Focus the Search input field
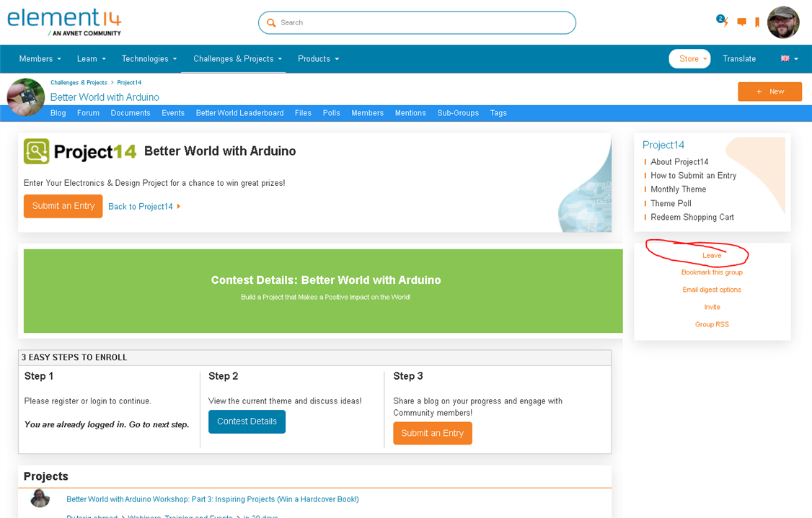 [417, 23]
